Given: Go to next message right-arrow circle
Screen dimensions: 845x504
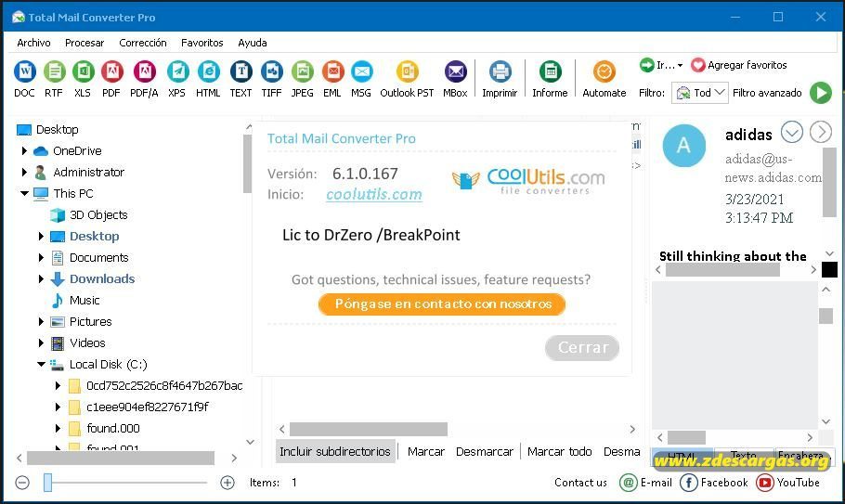Looking at the screenshot, I should 821,132.
